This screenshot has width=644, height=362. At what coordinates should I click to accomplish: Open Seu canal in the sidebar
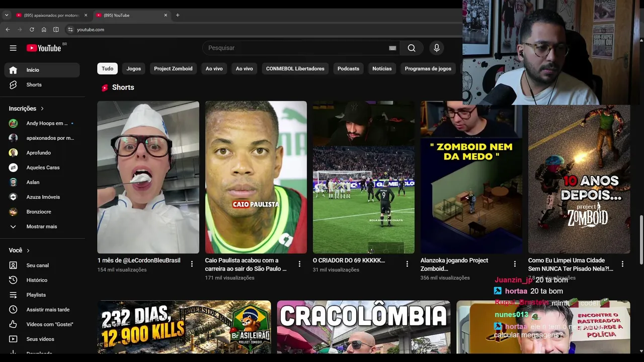point(42,265)
